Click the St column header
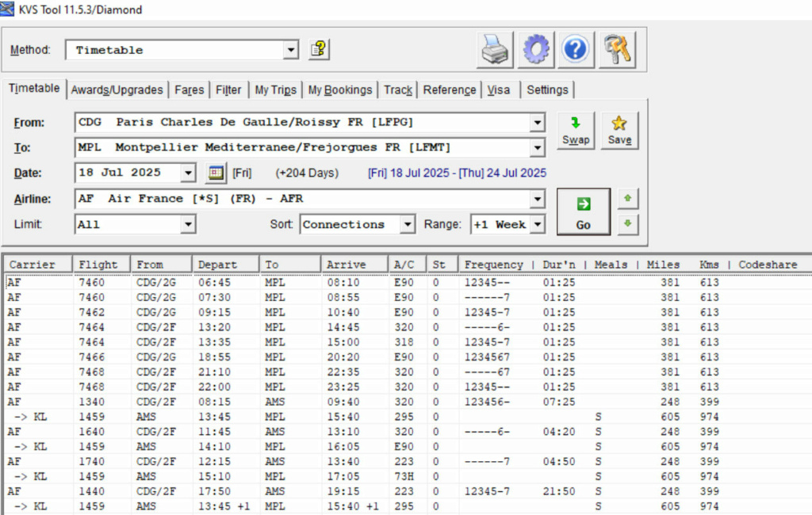This screenshot has height=515, width=812. [442, 265]
